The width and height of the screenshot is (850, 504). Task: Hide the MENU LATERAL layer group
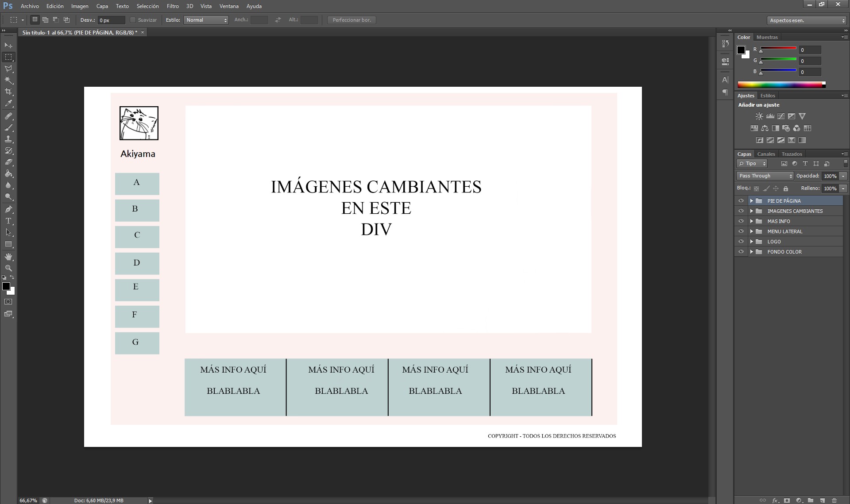[x=741, y=231]
